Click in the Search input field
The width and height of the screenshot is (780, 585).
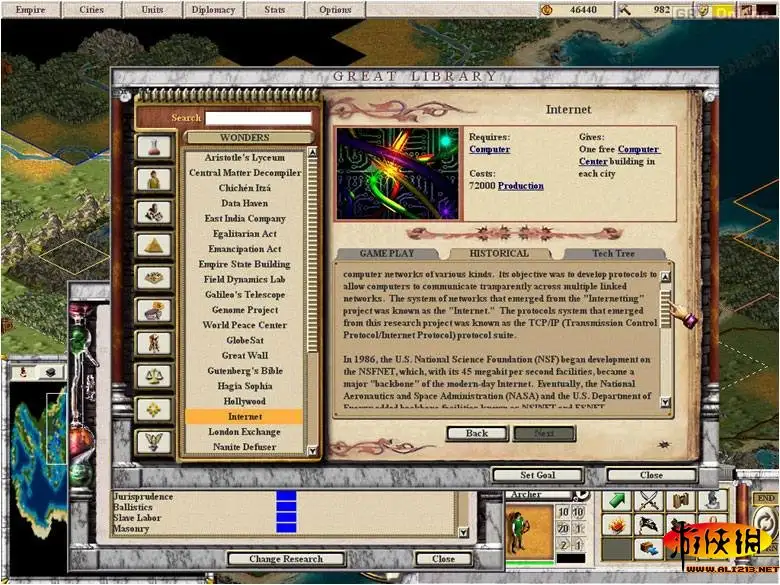pos(258,118)
